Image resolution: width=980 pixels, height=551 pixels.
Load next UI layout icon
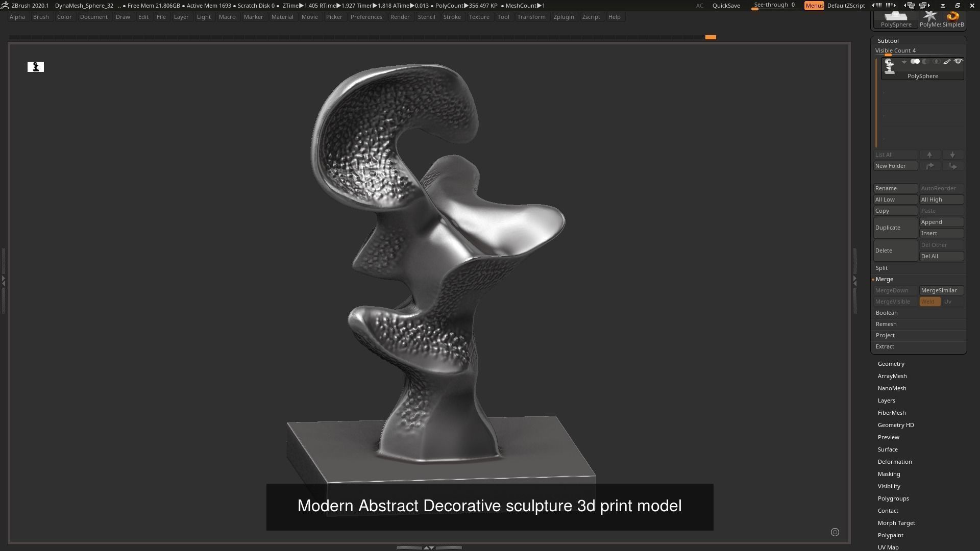click(924, 5)
